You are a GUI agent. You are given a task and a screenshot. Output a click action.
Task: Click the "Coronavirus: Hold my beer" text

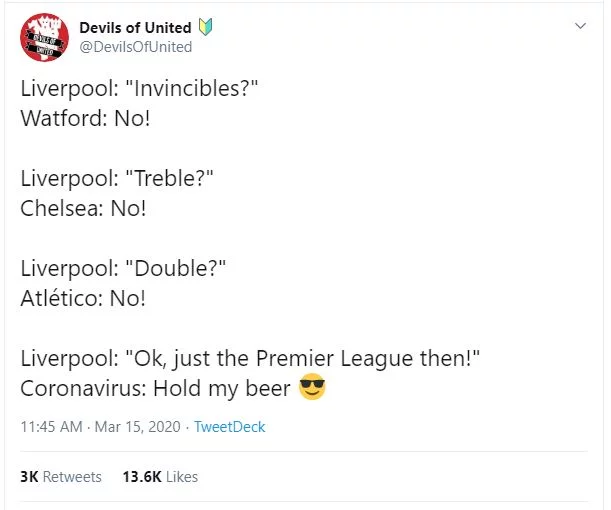[156, 389]
